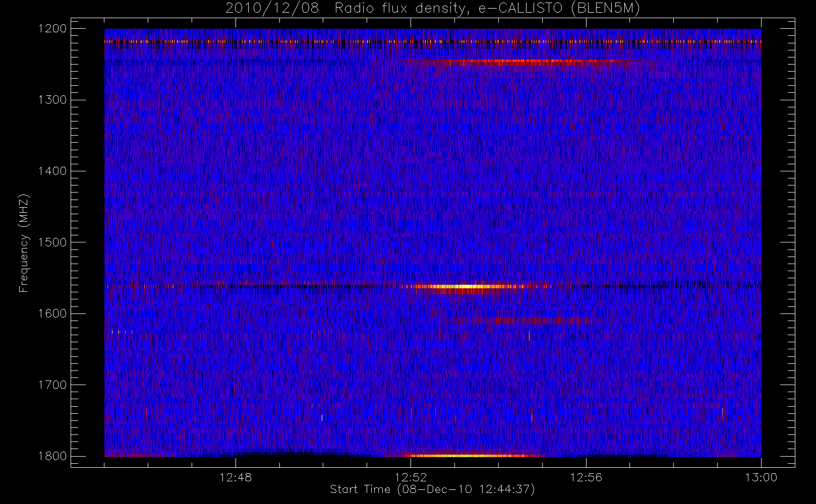Click the bright yellow burst near 1560 MHz

(x=467, y=287)
